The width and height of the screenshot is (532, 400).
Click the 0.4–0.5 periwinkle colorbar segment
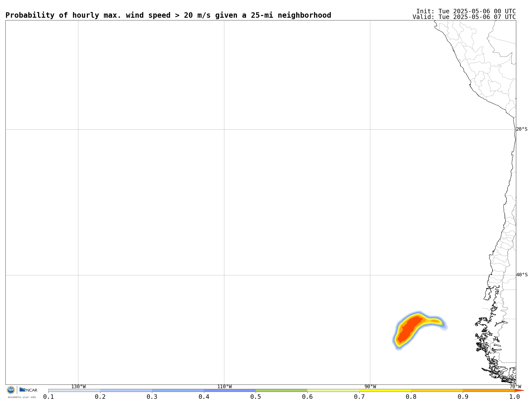[x=230, y=390]
